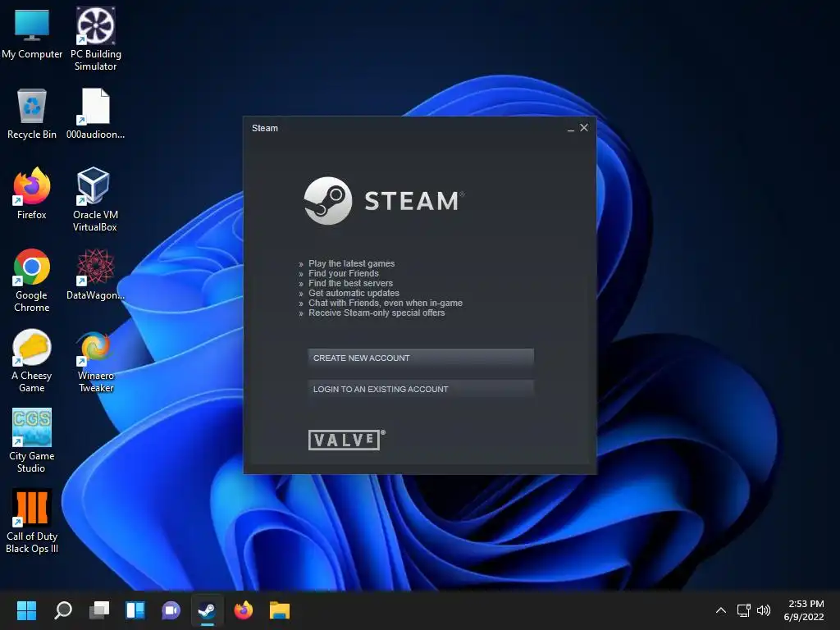The image size is (840, 630).
Task: Open PC Building Simulator desktop shortcut
Action: (95, 38)
